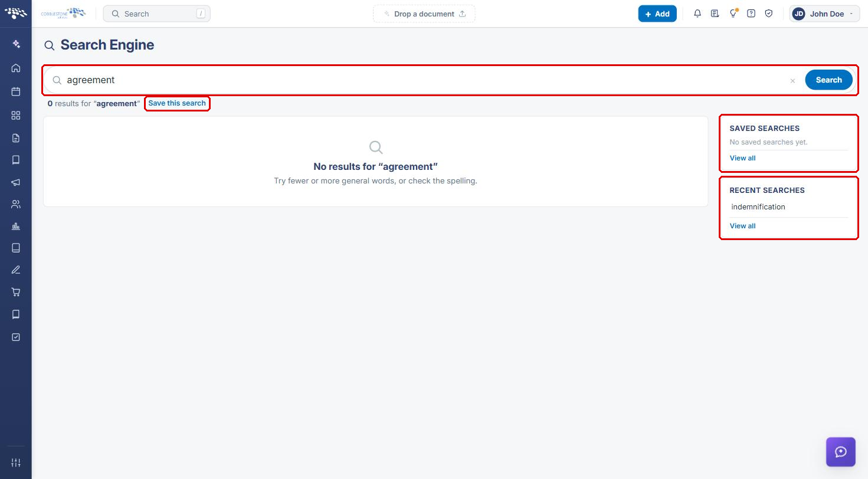The height and width of the screenshot is (479, 868).
Task: Click View all under Saved Searches
Action: click(x=742, y=158)
